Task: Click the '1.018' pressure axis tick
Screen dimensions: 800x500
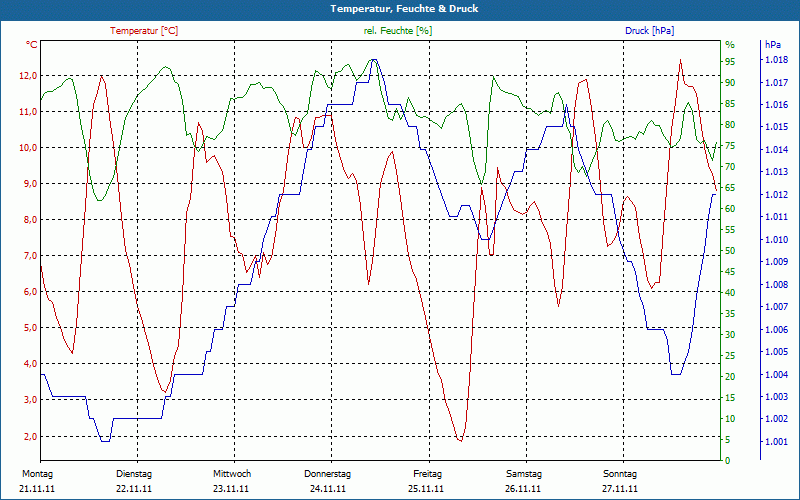Action: (x=777, y=60)
